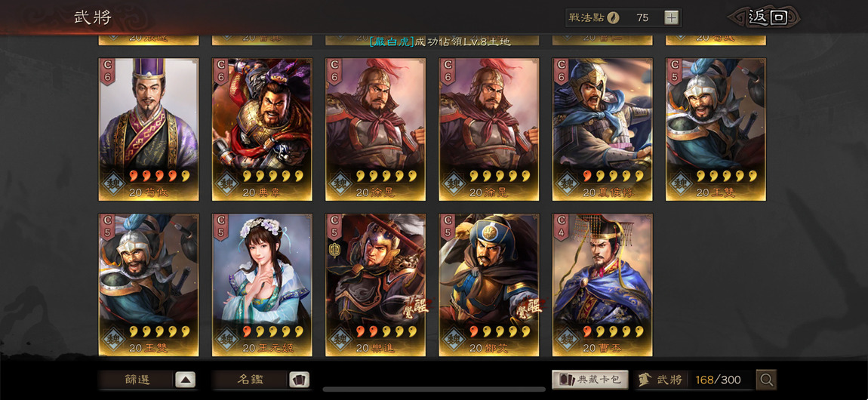Choose the 曹丕 general card
This screenshot has width=868, height=400.
click(602, 285)
